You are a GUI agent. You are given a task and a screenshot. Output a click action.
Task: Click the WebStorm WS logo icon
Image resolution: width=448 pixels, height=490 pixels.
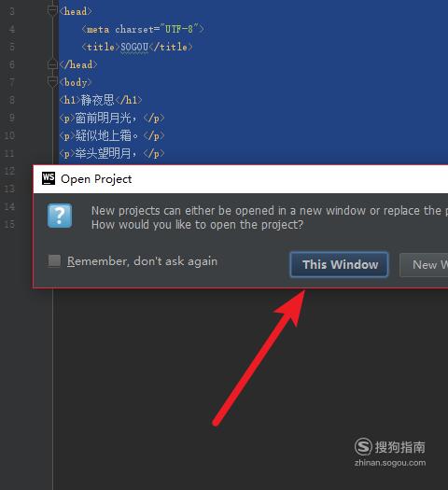(x=49, y=178)
